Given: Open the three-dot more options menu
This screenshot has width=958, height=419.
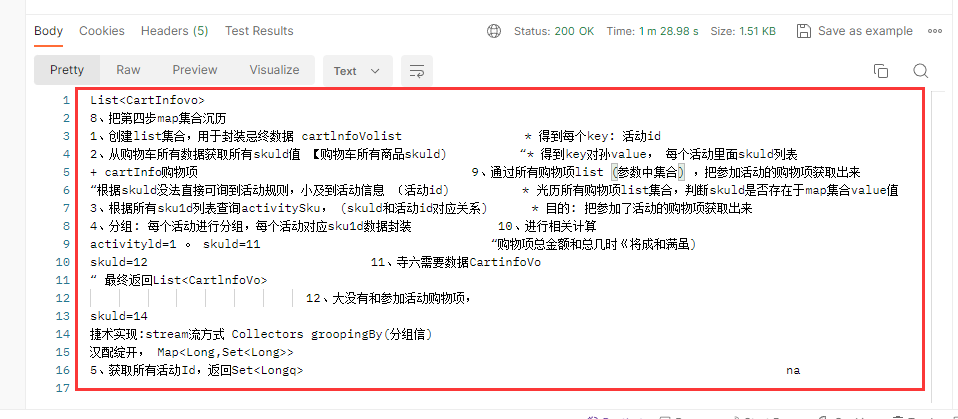Looking at the screenshot, I should [935, 31].
